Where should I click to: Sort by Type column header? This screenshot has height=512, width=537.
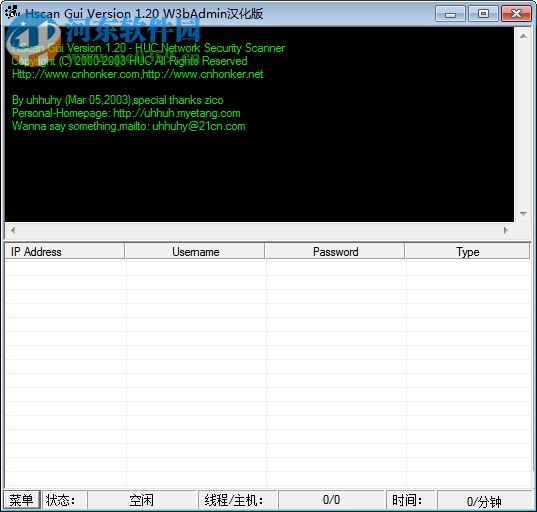467,252
